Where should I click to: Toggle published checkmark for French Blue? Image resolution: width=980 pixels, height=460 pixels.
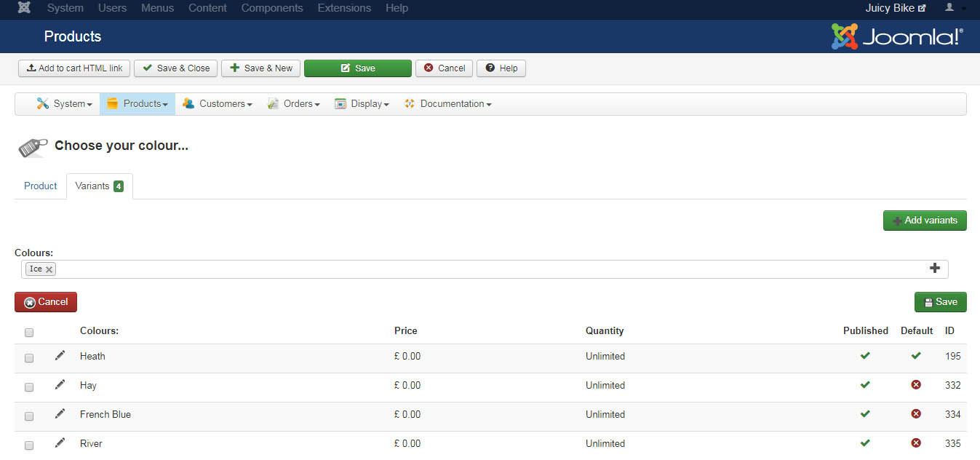865,414
